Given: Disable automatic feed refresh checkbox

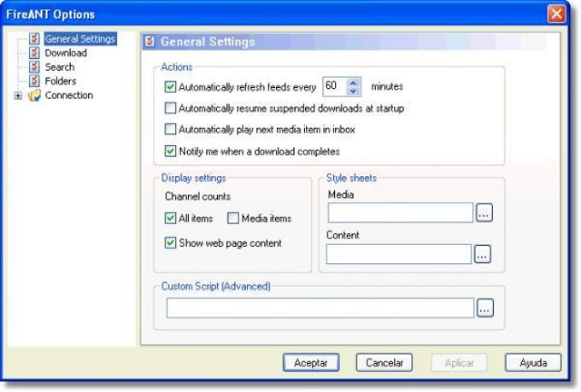Looking at the screenshot, I should click(170, 87).
